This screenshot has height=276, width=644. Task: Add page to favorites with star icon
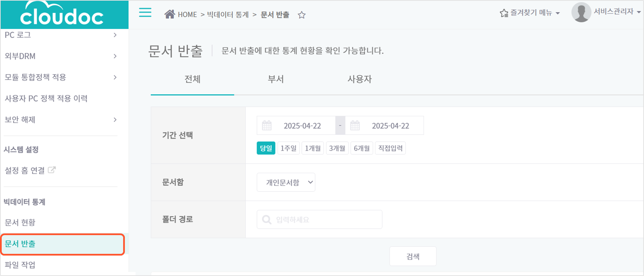[x=301, y=15]
